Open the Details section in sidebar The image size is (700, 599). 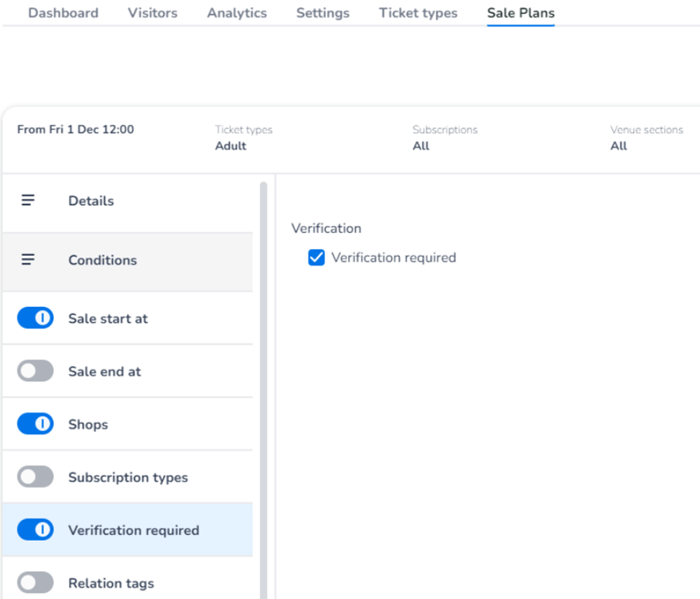tap(91, 201)
